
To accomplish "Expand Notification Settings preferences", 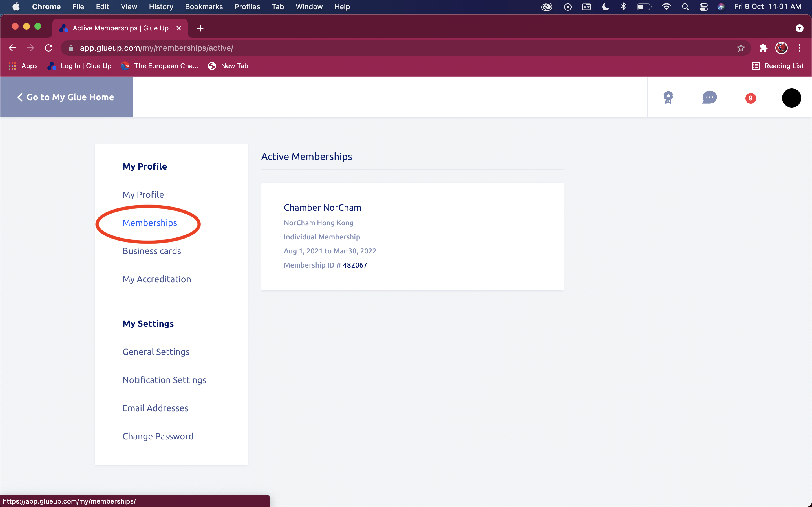I will tap(164, 379).
